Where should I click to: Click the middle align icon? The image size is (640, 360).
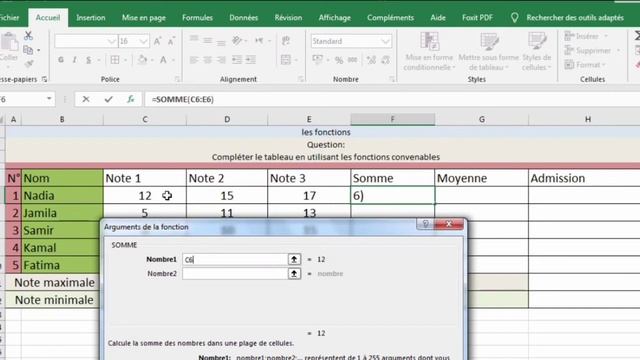click(x=208, y=40)
